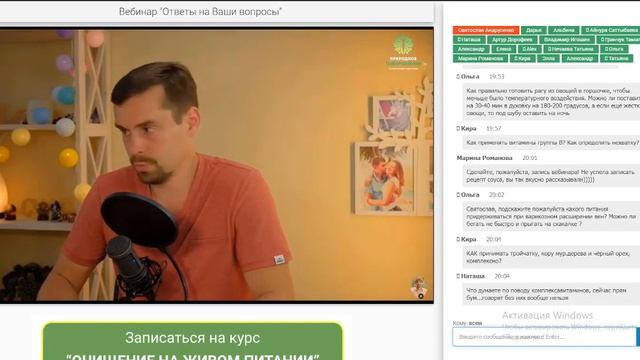Select the Александр chip beside Елена

point(471,49)
